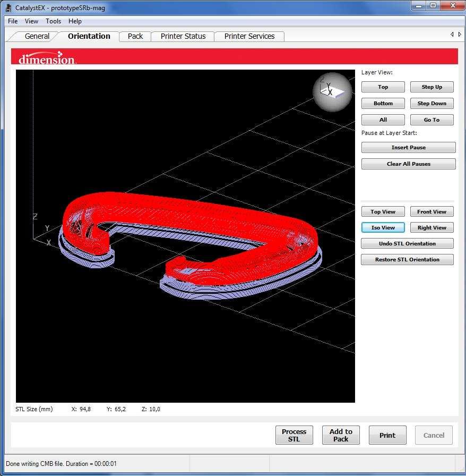466x476 pixels.
Task: Click the STL Z size value 10,0
Action: (155, 409)
